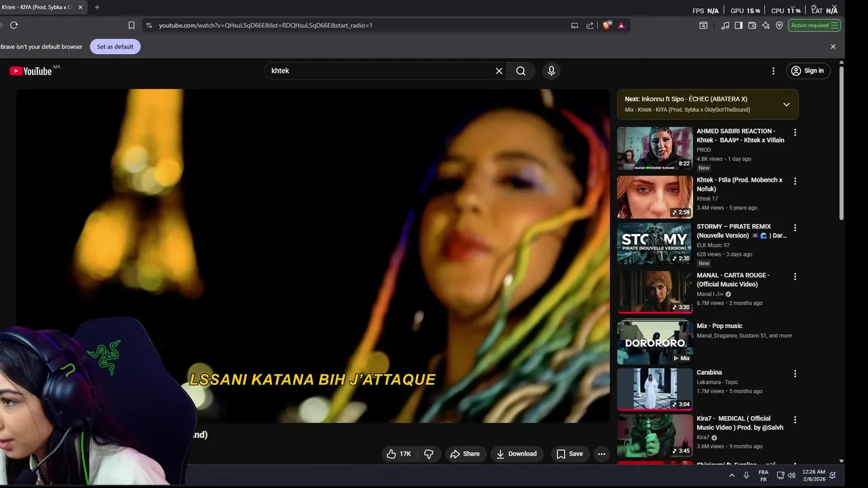Click the Download button under video
This screenshot has height=488, width=868.
[517, 454]
